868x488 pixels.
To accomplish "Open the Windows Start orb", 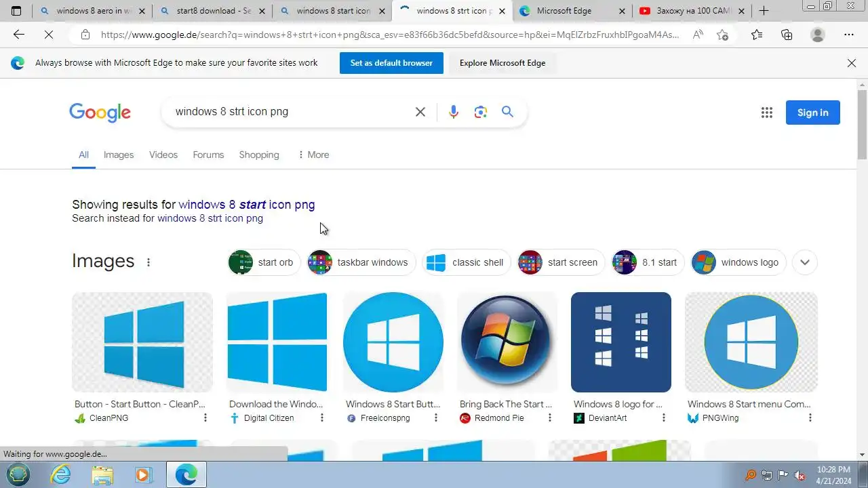I will tap(18, 474).
